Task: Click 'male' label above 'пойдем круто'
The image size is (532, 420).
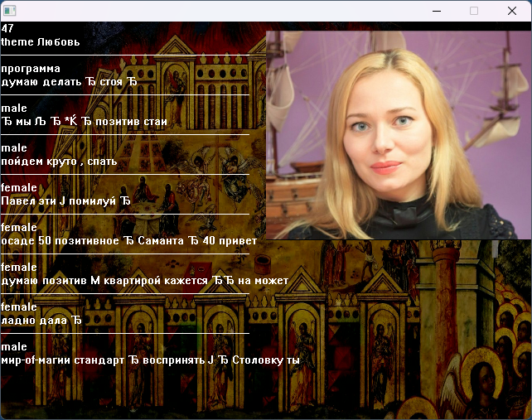Action: tap(14, 148)
